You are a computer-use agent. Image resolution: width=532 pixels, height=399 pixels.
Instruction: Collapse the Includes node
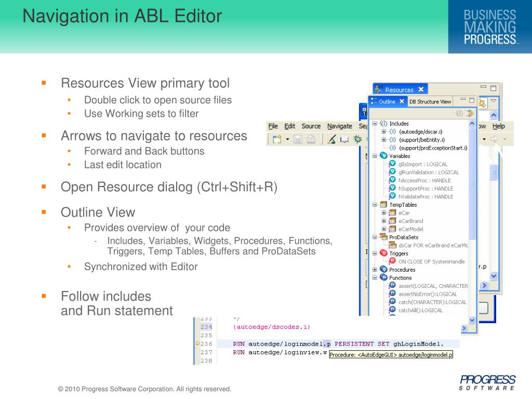point(375,124)
